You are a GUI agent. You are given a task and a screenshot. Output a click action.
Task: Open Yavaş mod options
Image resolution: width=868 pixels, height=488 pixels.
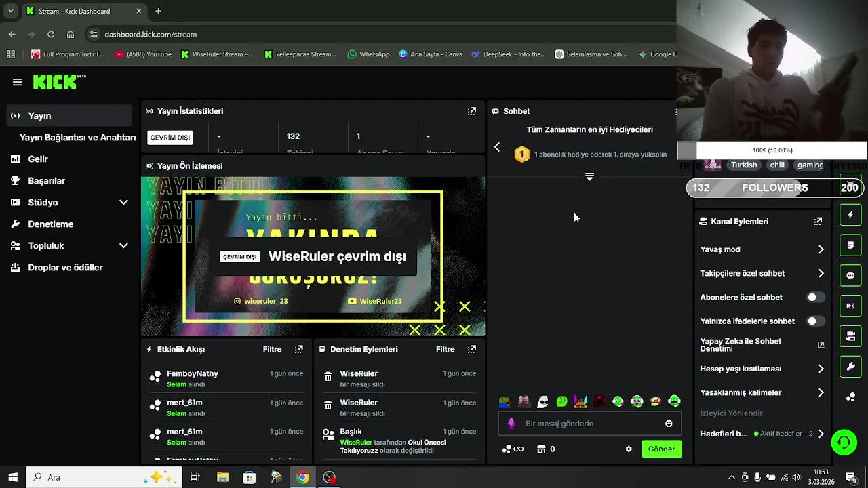click(762, 249)
